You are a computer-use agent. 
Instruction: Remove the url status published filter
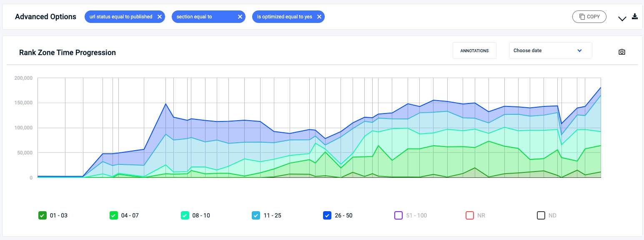[159, 17]
